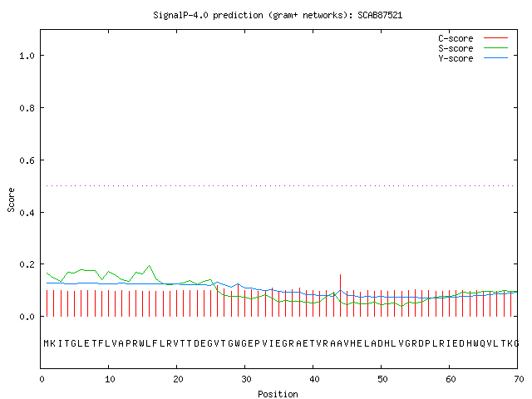Click the blue Y-score legend line
Image resolution: width=532 pixels, height=399 pixels.
495,58
